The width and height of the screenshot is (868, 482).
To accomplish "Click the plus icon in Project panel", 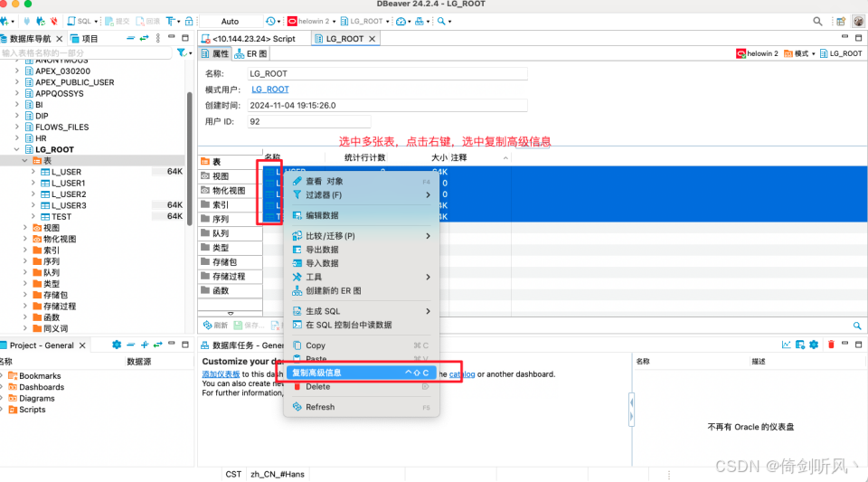I will [x=145, y=345].
